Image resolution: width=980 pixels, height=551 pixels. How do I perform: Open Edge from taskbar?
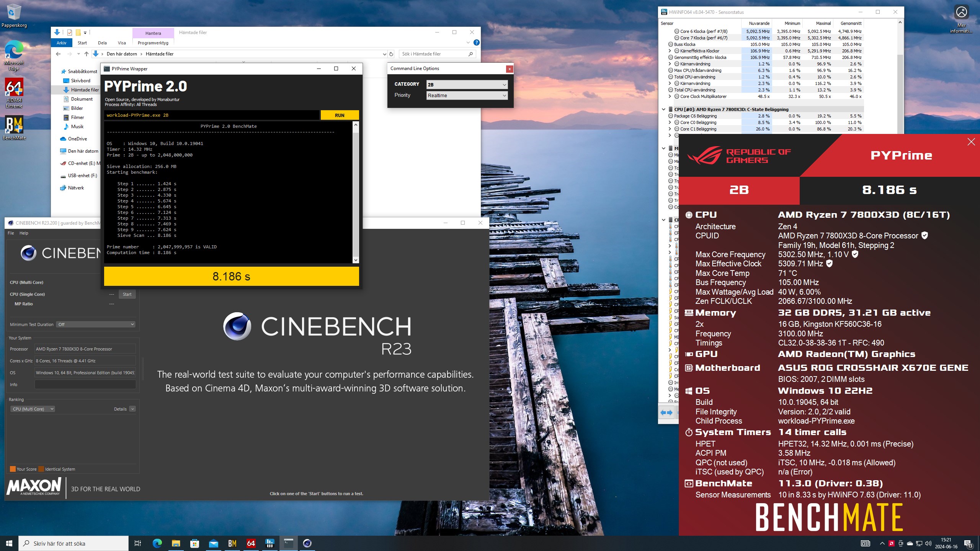(x=157, y=543)
